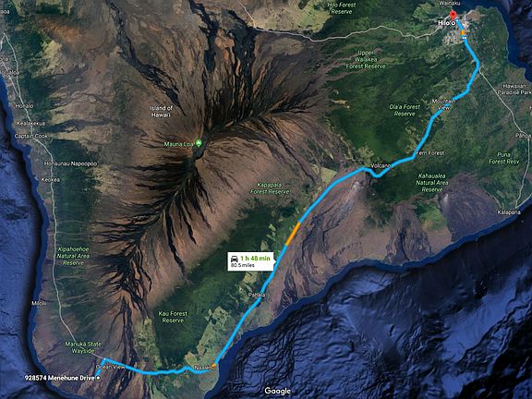Open the Kau Forest Reserve label

tap(173, 317)
